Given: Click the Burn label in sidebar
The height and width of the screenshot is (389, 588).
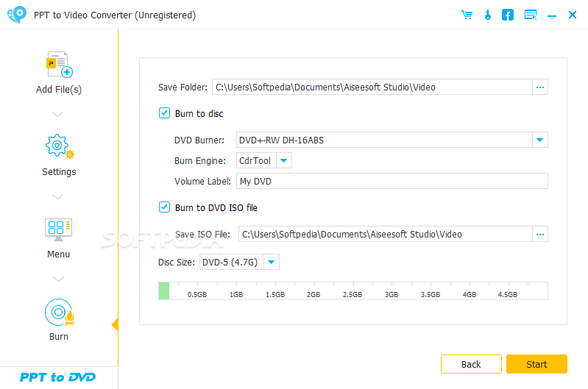Looking at the screenshot, I should coord(59,337).
